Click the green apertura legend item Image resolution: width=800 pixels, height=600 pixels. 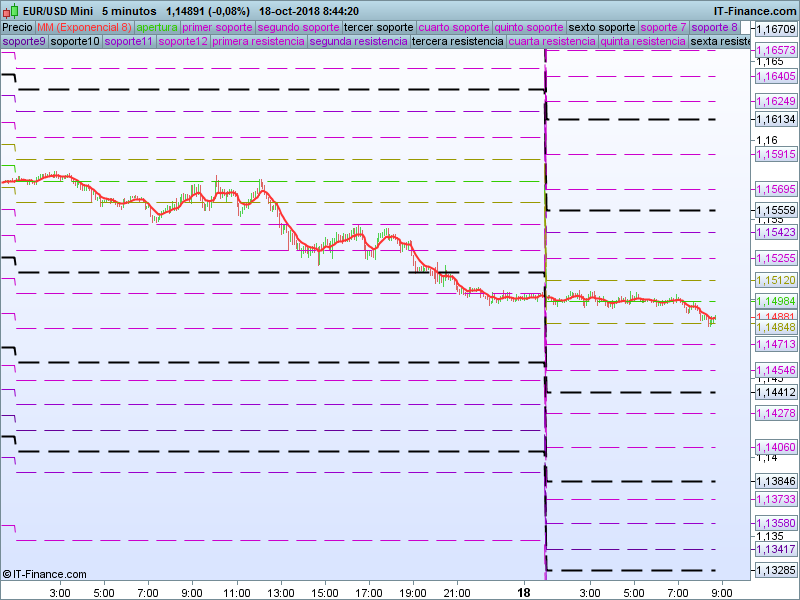click(157, 27)
